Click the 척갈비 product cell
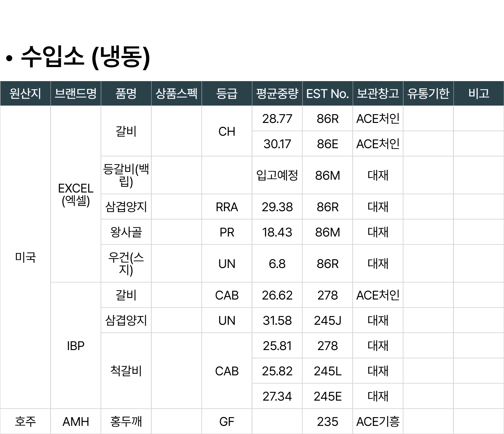 click(126, 371)
